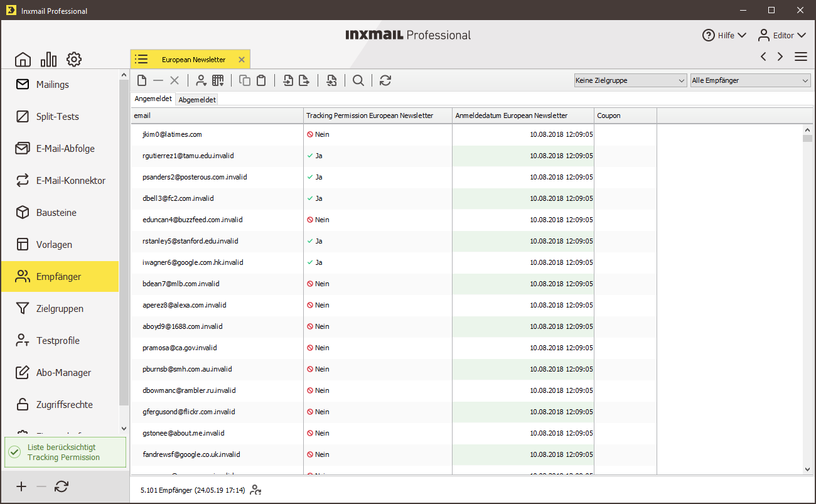Click the table vertical scrollbar down arrow
Image resolution: width=816 pixels, height=504 pixels.
click(x=807, y=469)
